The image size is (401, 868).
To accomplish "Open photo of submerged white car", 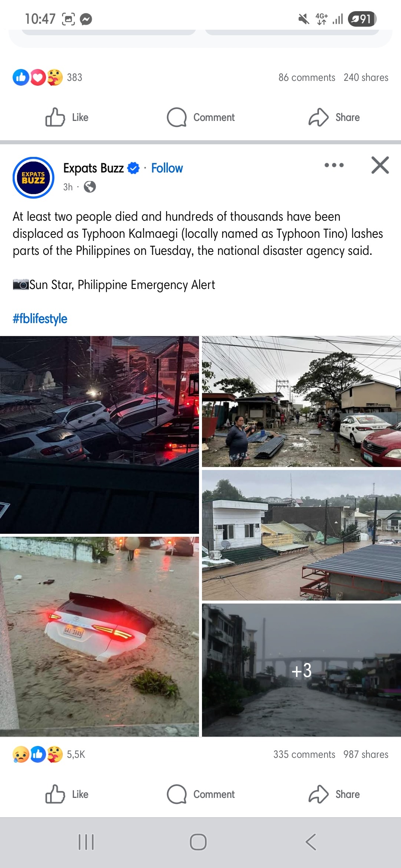I will click(x=100, y=637).
